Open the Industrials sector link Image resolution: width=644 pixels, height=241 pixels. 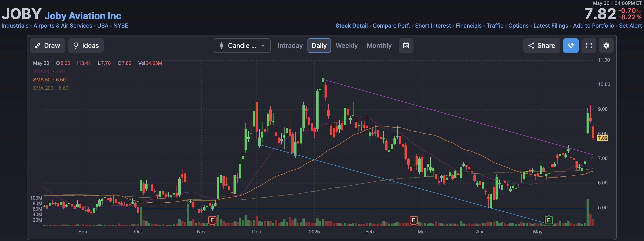coord(15,26)
